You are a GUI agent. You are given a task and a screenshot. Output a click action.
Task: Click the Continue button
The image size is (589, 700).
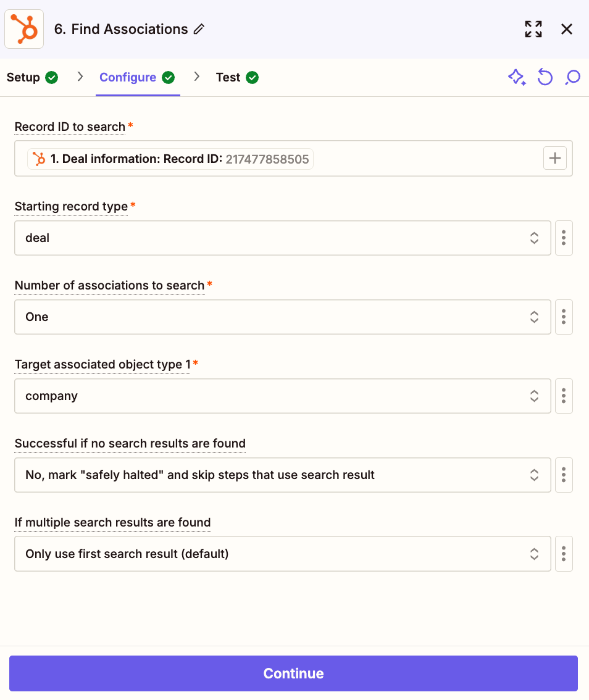pyautogui.click(x=293, y=673)
